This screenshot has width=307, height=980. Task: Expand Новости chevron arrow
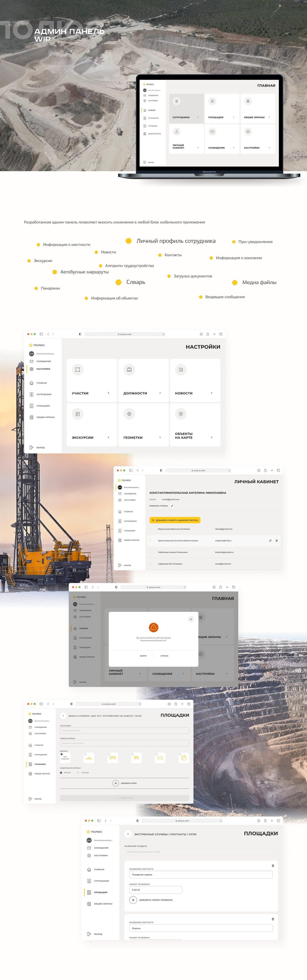point(211,393)
